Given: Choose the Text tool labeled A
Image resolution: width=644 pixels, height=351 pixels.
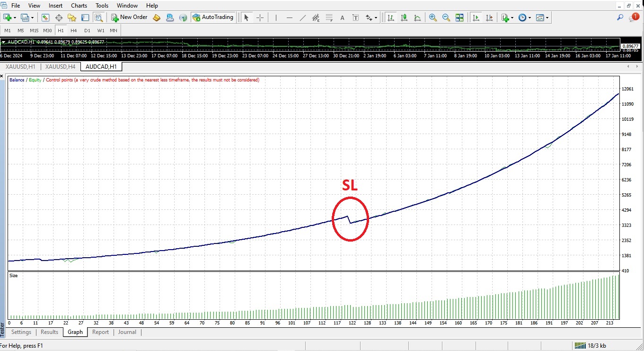Looking at the screenshot, I should click(343, 18).
